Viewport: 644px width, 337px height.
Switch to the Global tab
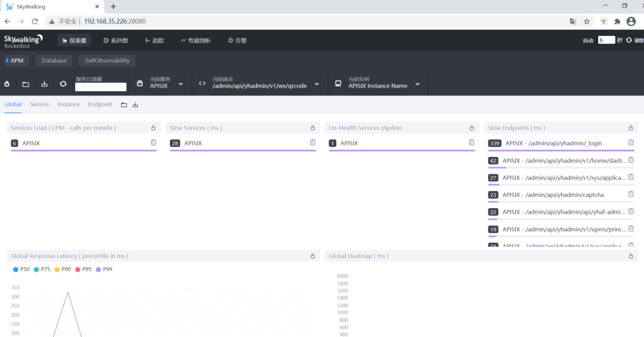pyautogui.click(x=13, y=104)
